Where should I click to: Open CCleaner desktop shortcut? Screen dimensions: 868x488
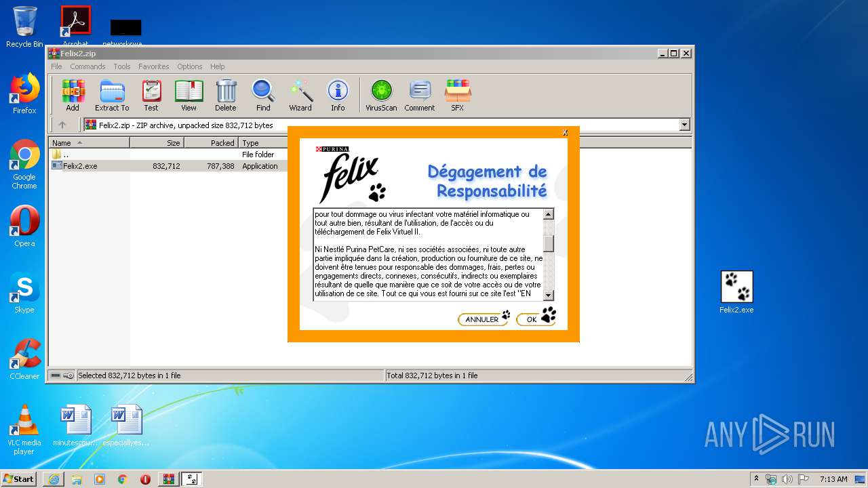24,359
